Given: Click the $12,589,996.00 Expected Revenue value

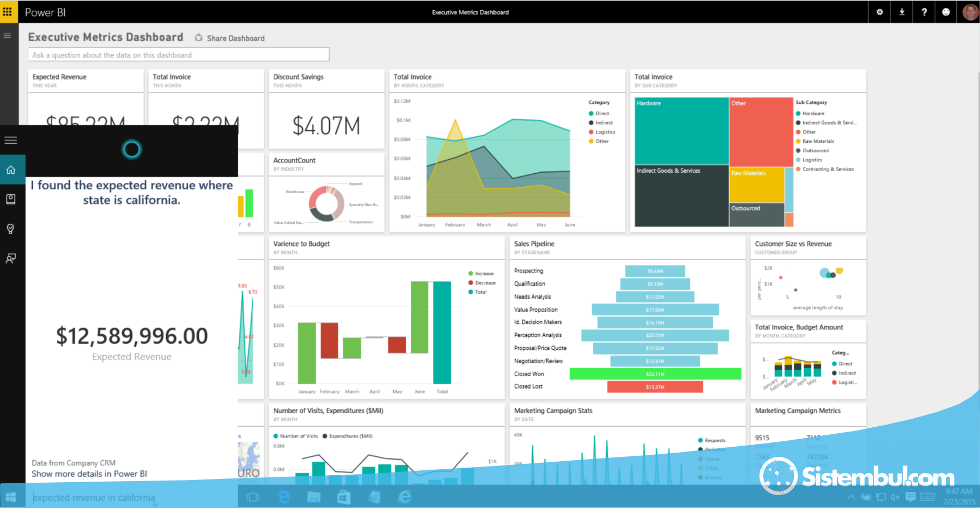Looking at the screenshot, I should pyautogui.click(x=132, y=336).
